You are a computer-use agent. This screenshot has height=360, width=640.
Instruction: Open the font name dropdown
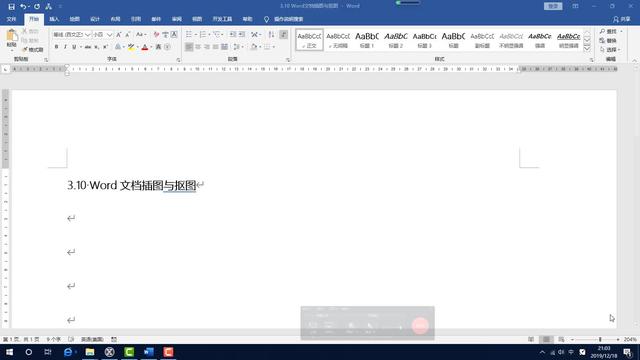click(x=87, y=35)
